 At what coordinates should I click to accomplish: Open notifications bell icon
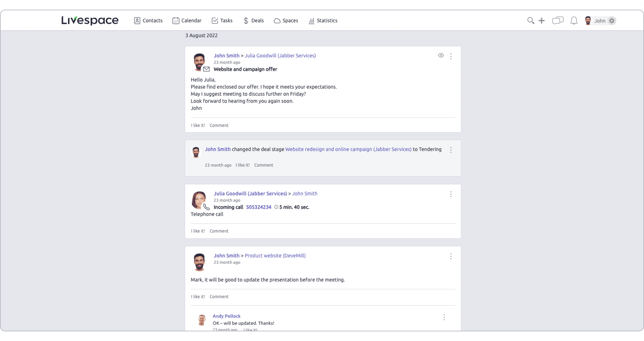coord(574,21)
